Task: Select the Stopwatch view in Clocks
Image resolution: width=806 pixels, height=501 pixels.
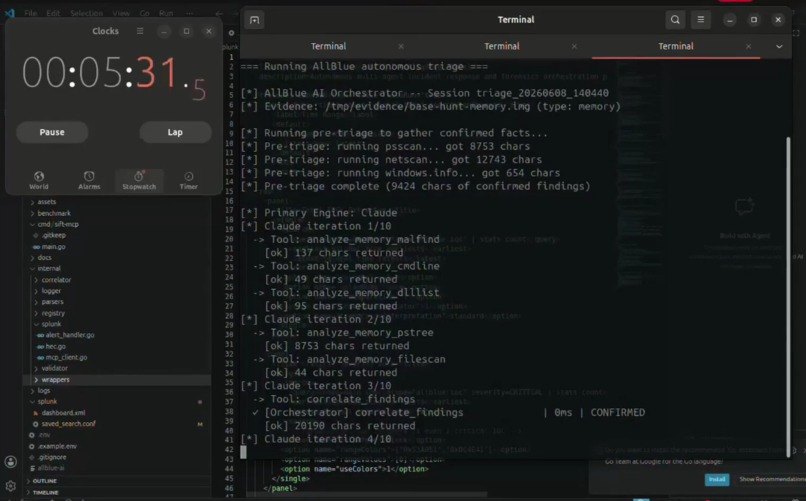Action: point(139,180)
